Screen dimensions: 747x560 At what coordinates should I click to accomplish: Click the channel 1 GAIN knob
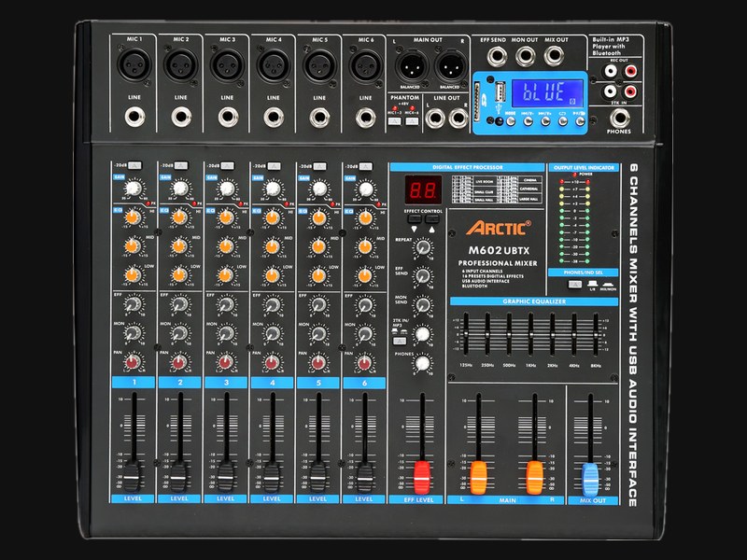click(134, 188)
